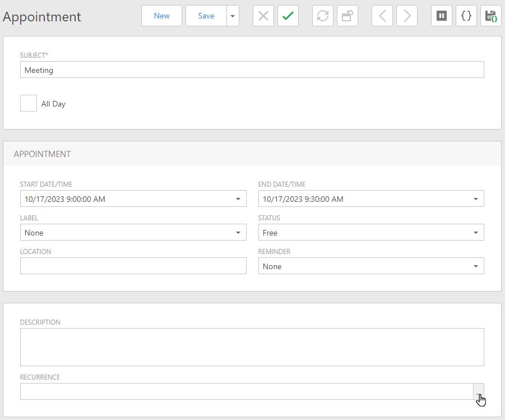Screen dimensions: 505x420
Task: Click the reset view settings icon
Action: coord(348,16)
